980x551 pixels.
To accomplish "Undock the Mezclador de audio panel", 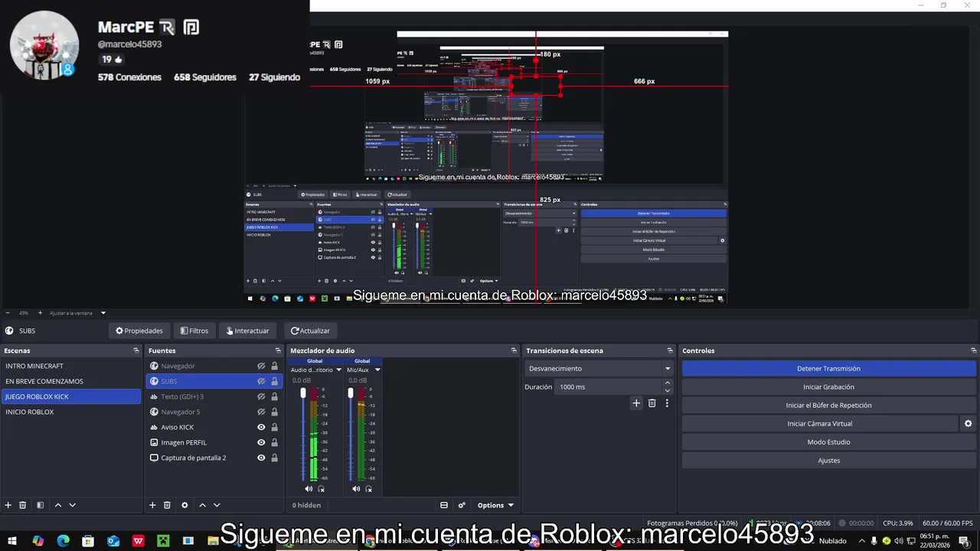I will pyautogui.click(x=514, y=350).
